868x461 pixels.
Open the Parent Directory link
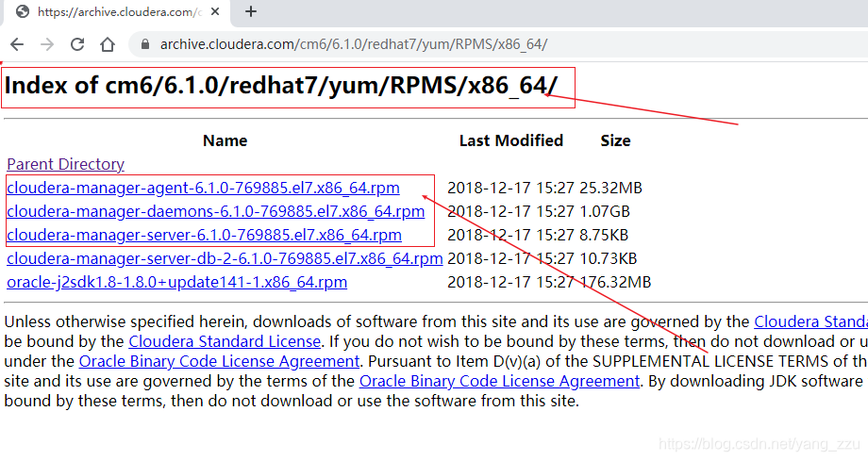coord(65,164)
